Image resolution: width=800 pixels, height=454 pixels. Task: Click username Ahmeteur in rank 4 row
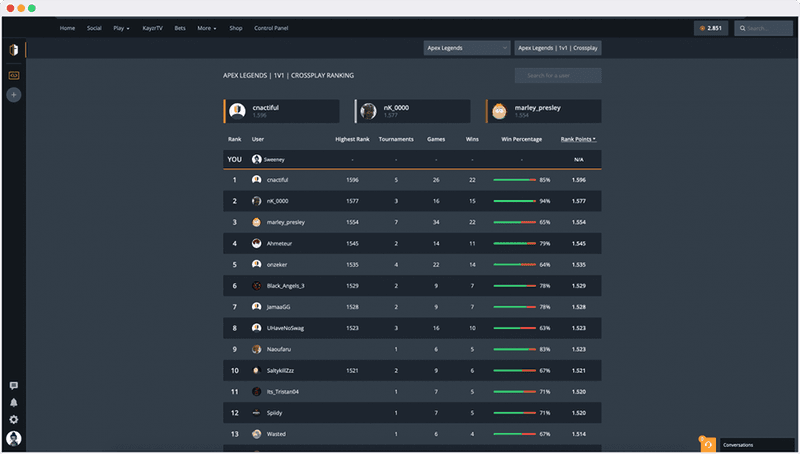[279, 243]
